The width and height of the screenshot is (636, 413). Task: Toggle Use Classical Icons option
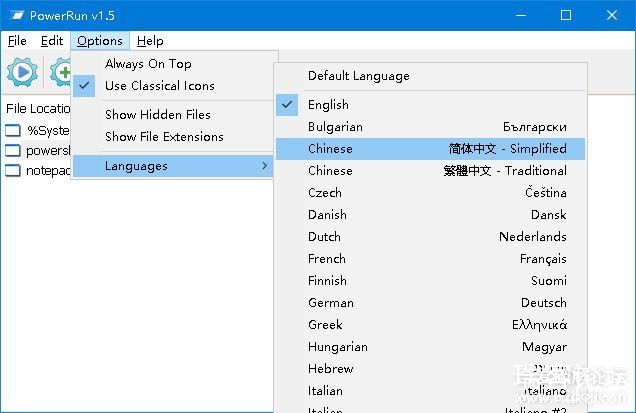(160, 86)
